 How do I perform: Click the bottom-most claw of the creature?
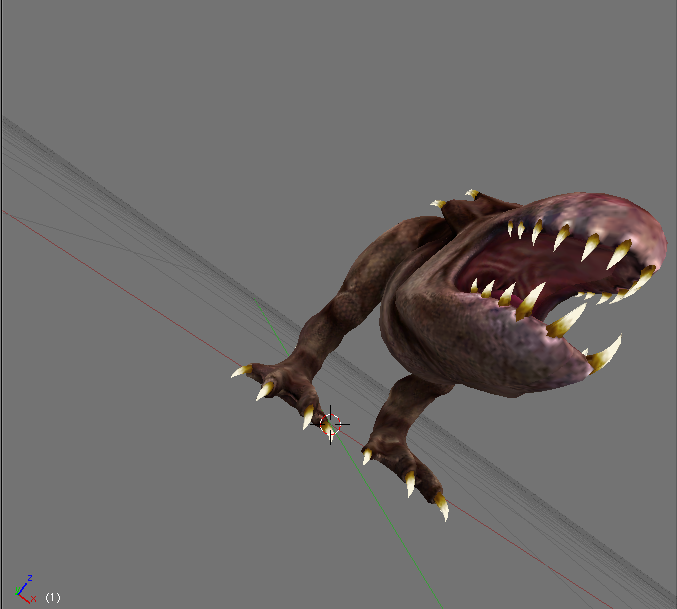pos(442,510)
